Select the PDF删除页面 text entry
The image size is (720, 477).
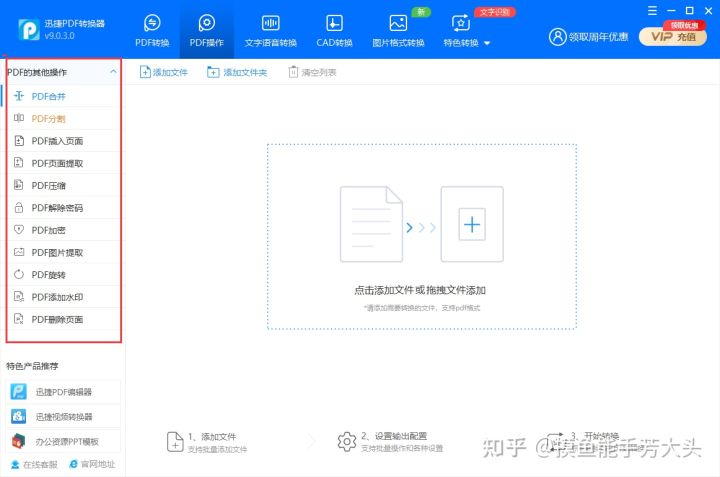click(57, 320)
